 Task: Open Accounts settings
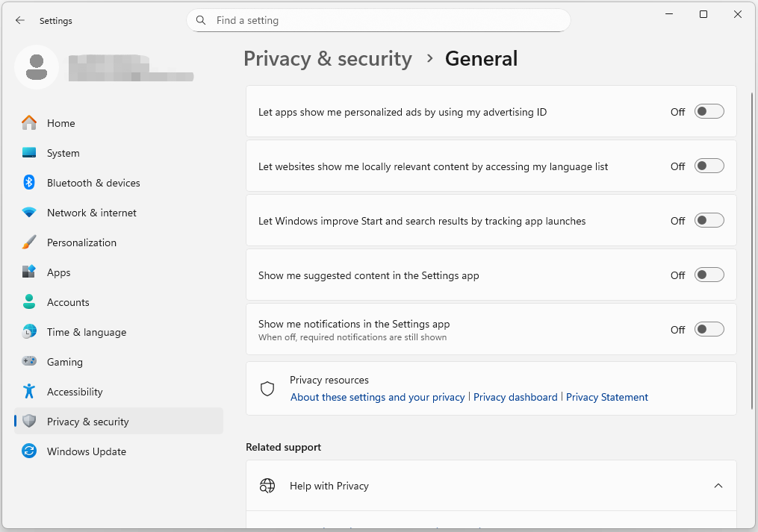[x=68, y=301]
